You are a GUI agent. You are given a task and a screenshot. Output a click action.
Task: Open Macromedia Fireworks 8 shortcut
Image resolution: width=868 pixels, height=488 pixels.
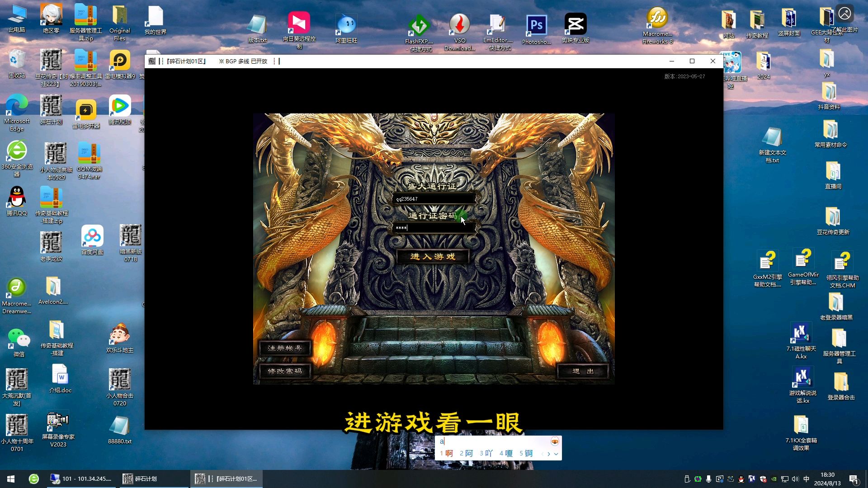(x=657, y=26)
